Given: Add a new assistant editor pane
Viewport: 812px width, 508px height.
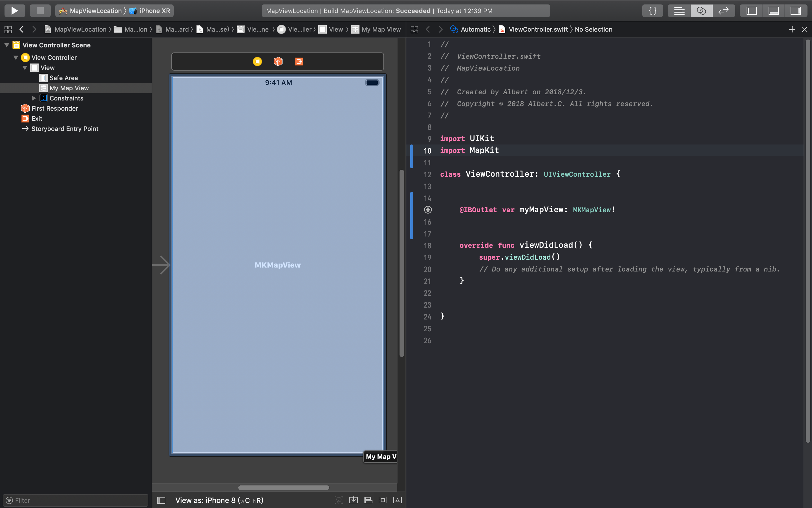Looking at the screenshot, I should tap(792, 30).
